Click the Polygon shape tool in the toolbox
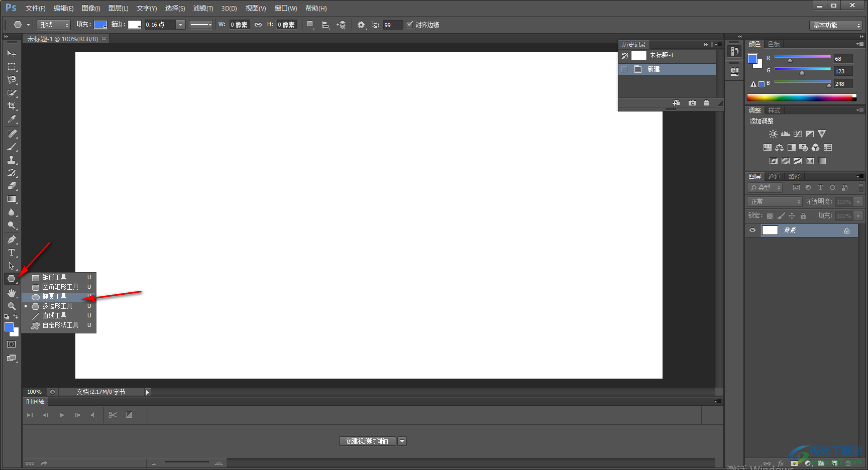The height and width of the screenshot is (470, 868). click(11, 279)
